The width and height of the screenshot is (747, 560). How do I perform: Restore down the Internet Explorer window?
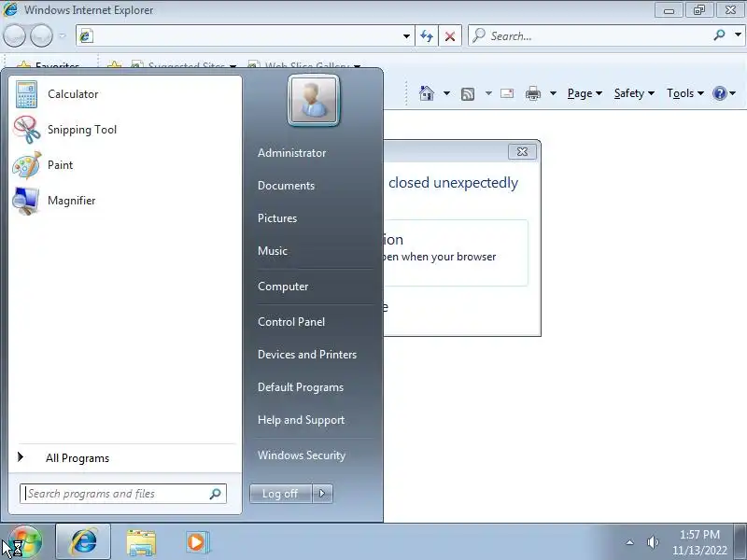click(x=698, y=10)
